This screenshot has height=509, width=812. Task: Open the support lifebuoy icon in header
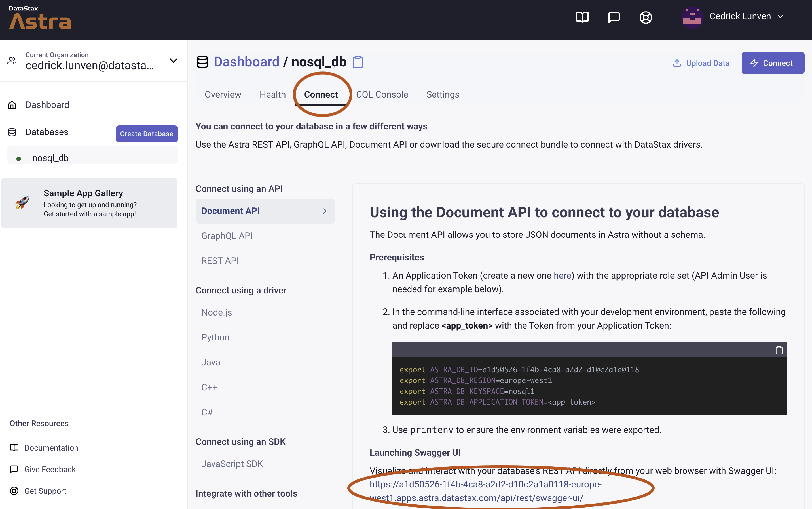pyautogui.click(x=646, y=17)
